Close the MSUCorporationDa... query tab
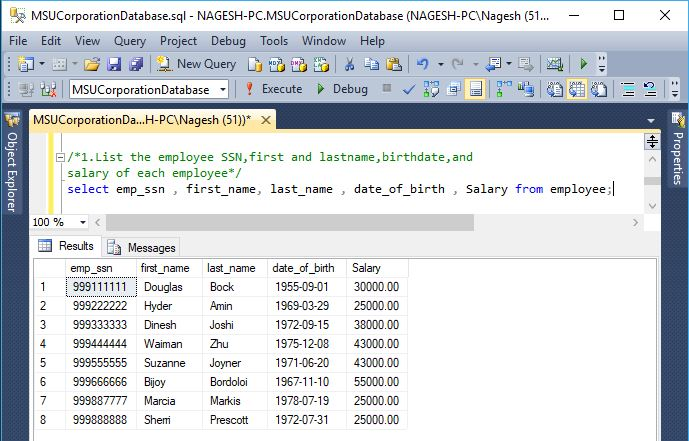689x441 pixels. 266,120
